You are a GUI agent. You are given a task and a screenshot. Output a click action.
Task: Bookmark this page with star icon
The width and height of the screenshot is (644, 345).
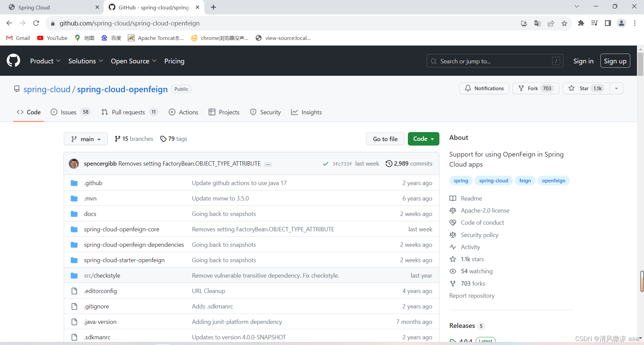(x=564, y=23)
